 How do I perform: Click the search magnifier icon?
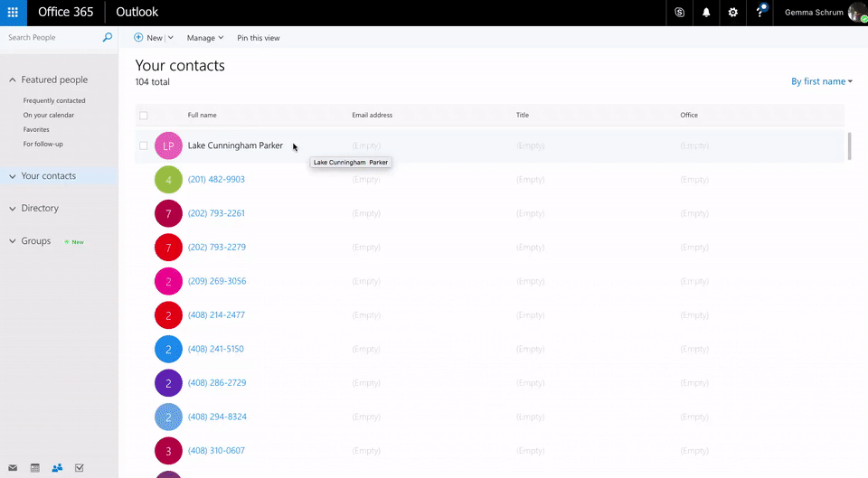(108, 38)
